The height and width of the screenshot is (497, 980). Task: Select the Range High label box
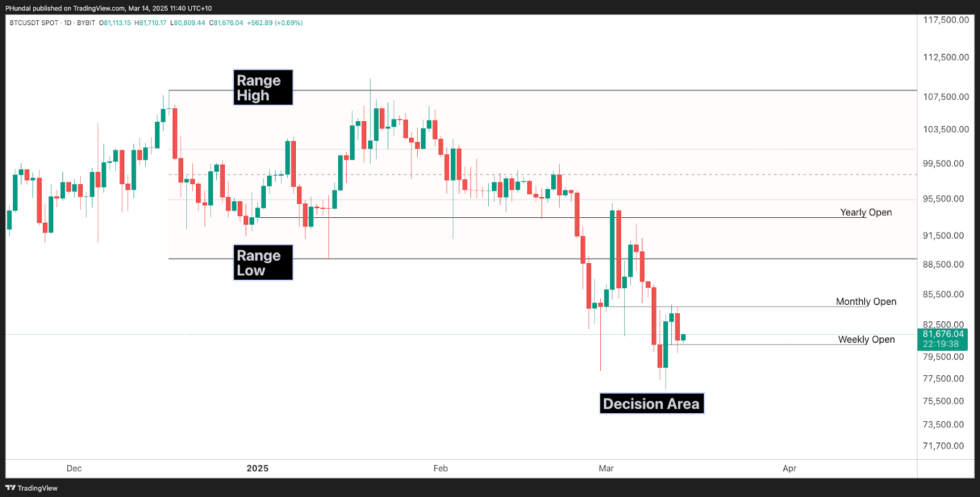click(263, 88)
